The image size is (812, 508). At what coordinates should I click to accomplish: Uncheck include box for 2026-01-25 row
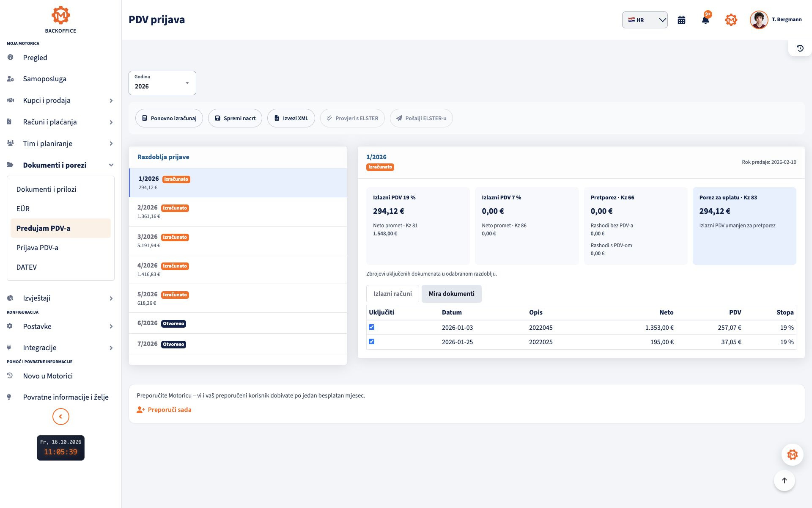[x=371, y=342]
